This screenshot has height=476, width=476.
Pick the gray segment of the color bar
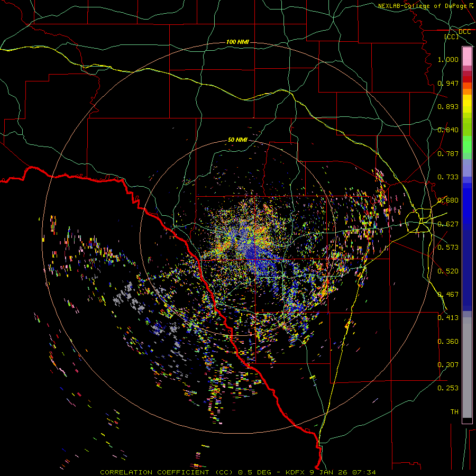tap(467, 368)
